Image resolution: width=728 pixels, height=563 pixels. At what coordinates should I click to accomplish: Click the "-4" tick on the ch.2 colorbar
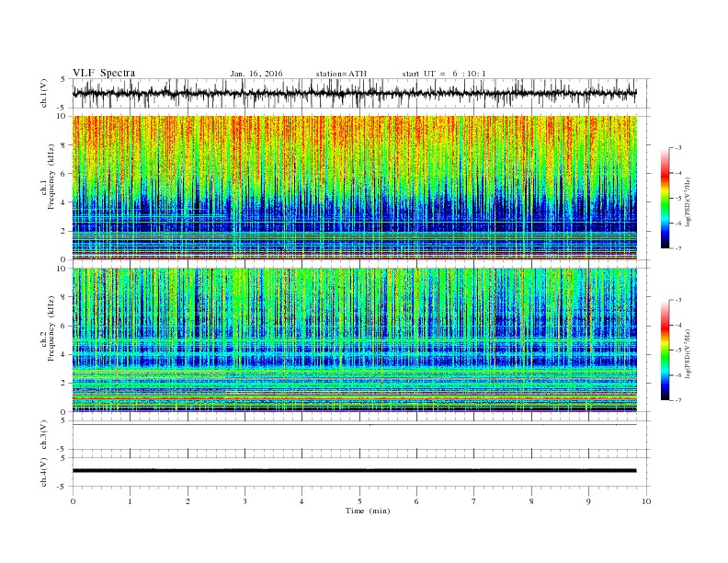[x=678, y=325]
